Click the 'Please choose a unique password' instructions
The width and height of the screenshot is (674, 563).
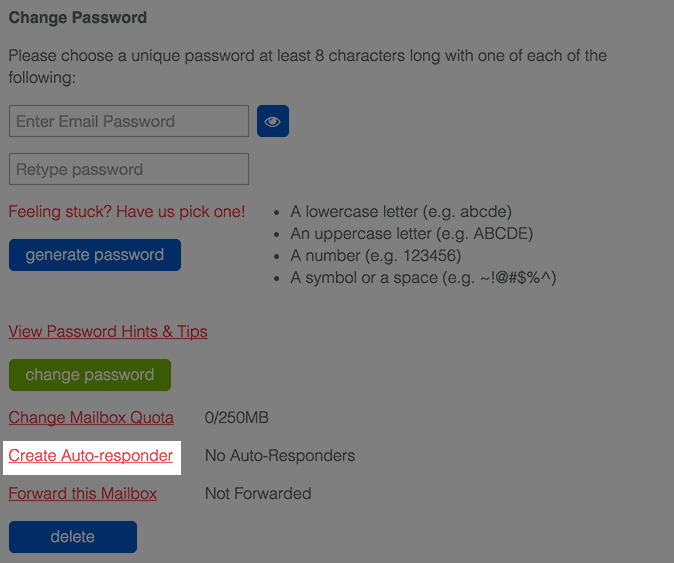[x=307, y=66]
